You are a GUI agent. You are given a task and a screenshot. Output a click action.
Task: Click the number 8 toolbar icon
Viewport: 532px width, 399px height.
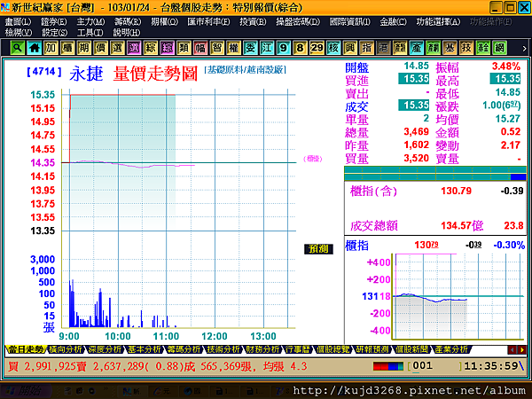pyautogui.click(x=300, y=48)
